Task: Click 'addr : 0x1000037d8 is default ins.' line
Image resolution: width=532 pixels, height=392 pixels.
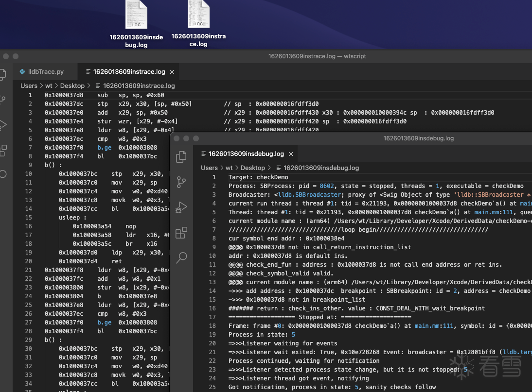Action: tap(288, 256)
